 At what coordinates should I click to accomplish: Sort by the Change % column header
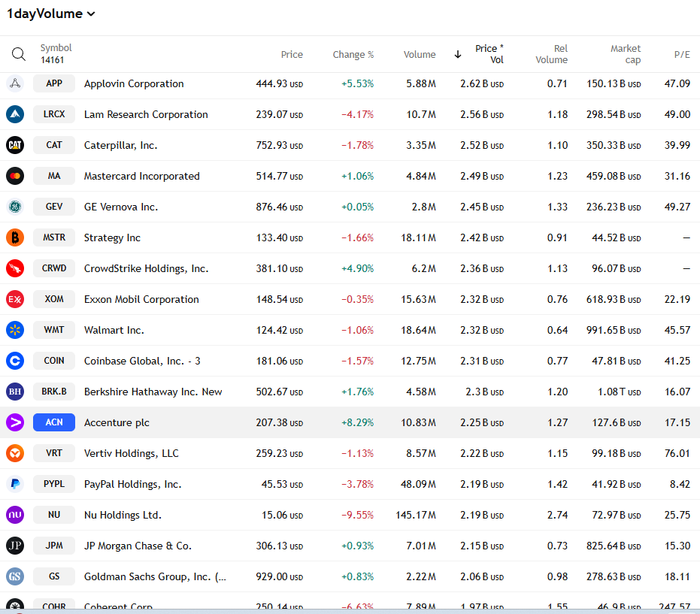353,54
